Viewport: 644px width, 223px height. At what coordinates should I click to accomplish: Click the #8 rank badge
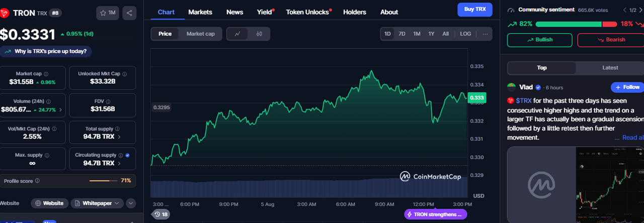click(55, 13)
